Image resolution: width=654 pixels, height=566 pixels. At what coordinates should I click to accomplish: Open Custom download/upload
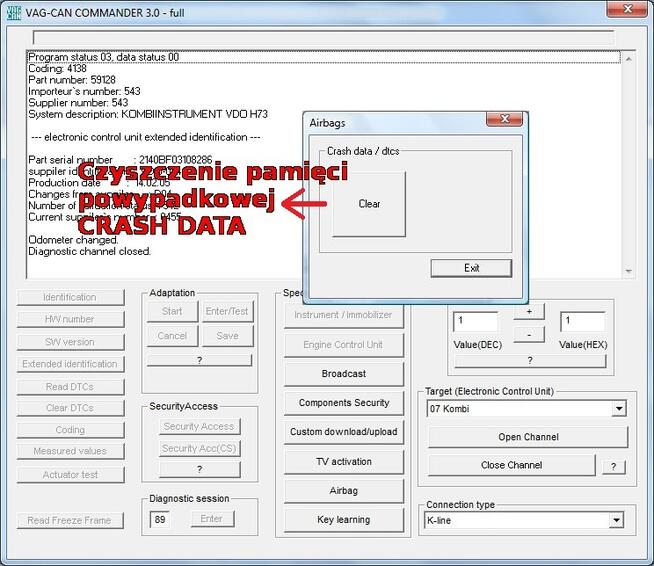[x=343, y=432]
